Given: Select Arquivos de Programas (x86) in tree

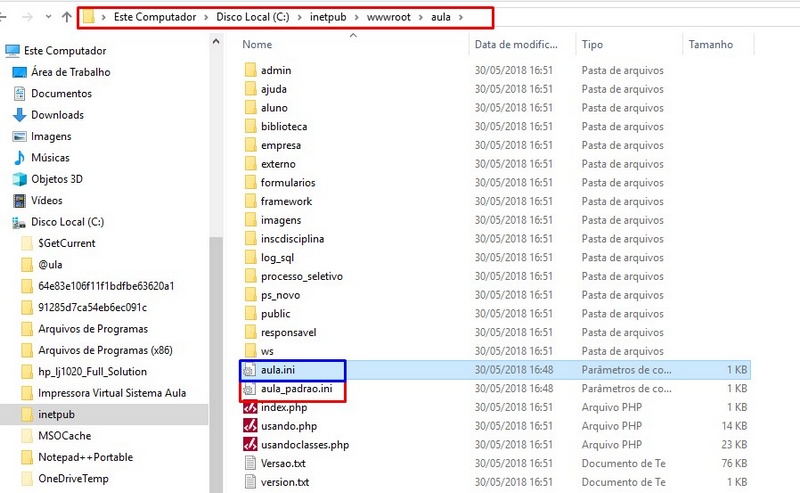Looking at the screenshot, I should [x=105, y=351].
